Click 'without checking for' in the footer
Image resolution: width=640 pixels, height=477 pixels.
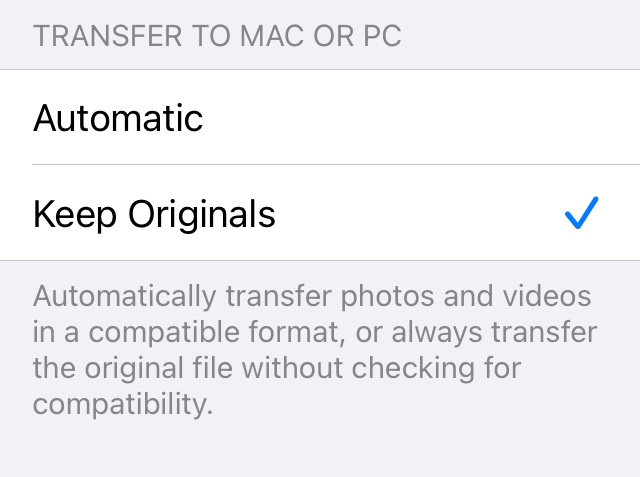click(381, 368)
